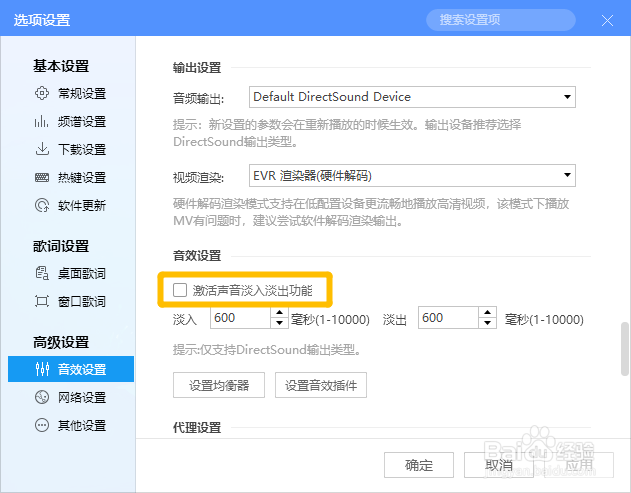Image resolution: width=631 pixels, height=493 pixels.
Task: Click the globe icon beside 网络设置
Action: [42, 397]
